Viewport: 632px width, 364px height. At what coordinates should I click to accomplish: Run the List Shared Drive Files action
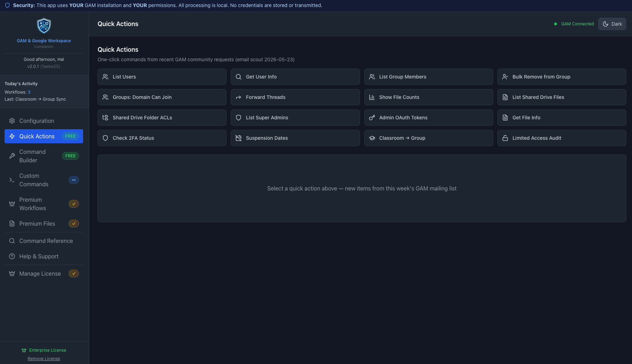click(x=562, y=97)
